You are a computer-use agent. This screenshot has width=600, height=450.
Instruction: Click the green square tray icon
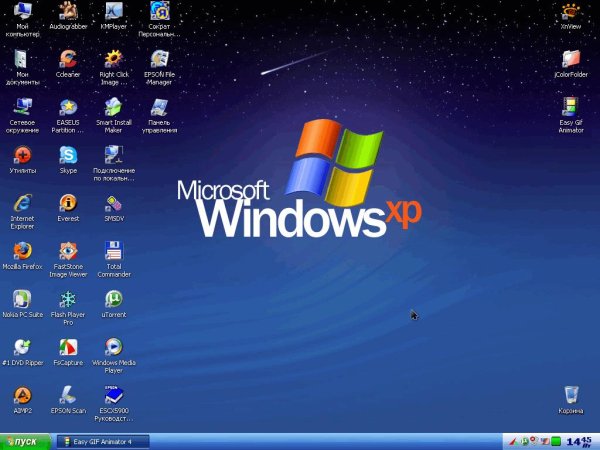coord(555,442)
